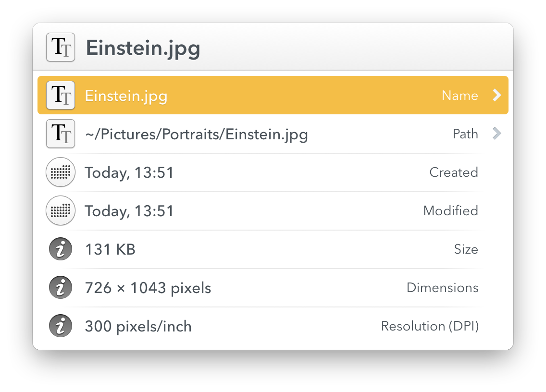The width and height of the screenshot is (546, 392).
Task: Click the text icon in the Path row
Action: coord(61,134)
